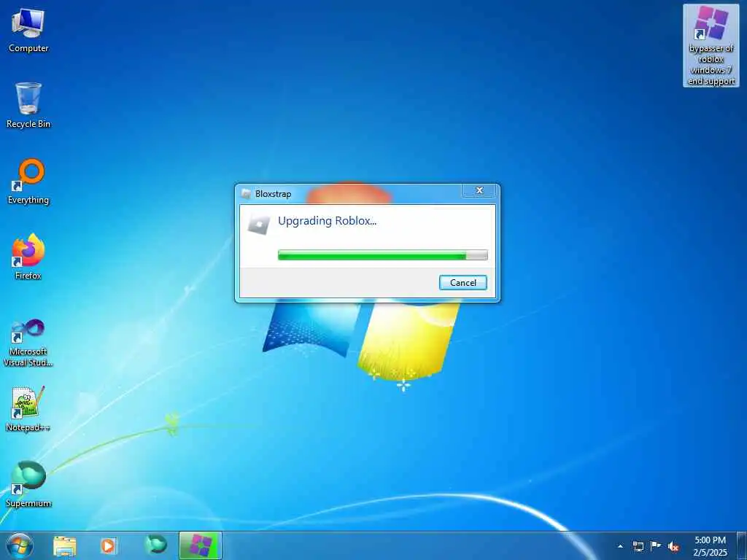Select the Microsoft Visual Studio shortcut
The width and height of the screenshot is (747, 560).
pyautogui.click(x=28, y=343)
